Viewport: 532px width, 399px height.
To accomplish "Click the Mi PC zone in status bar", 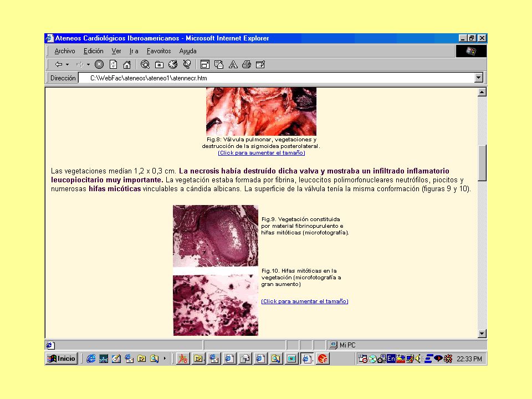I will pyautogui.click(x=343, y=345).
